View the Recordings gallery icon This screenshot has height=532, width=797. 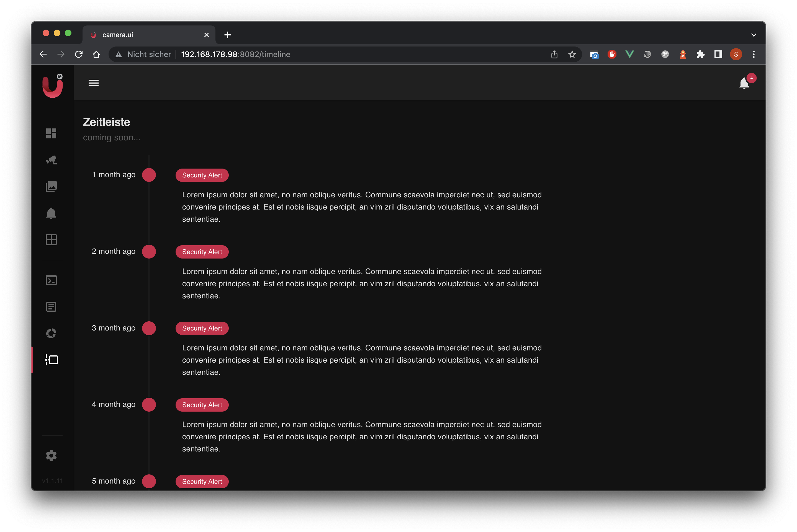pyautogui.click(x=51, y=186)
